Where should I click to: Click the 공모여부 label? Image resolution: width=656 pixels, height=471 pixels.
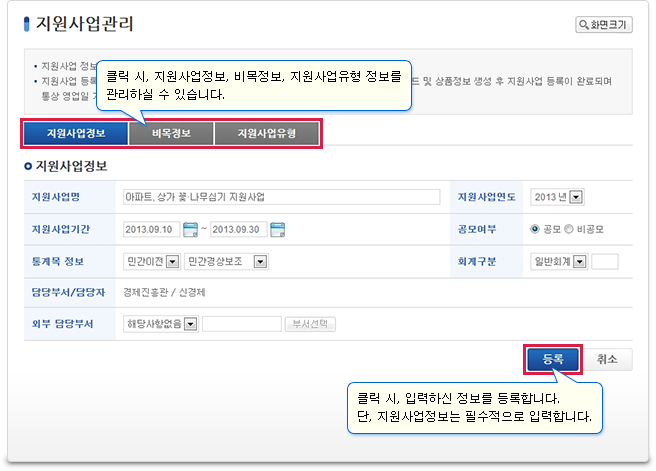pyautogui.click(x=477, y=229)
